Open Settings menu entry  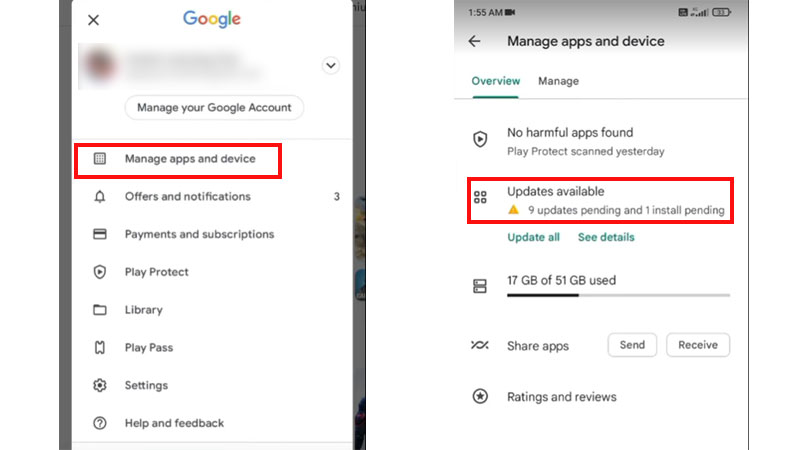click(146, 385)
